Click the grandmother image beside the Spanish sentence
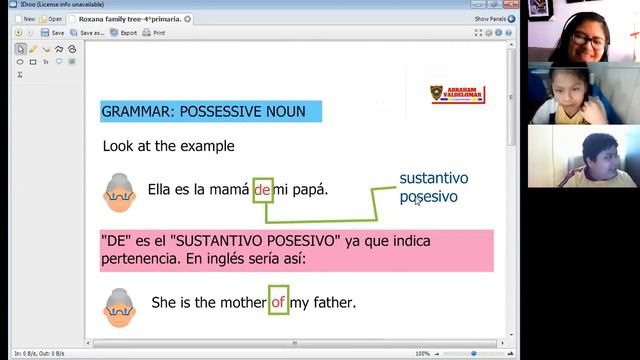This screenshot has height=360, width=640. click(x=119, y=193)
